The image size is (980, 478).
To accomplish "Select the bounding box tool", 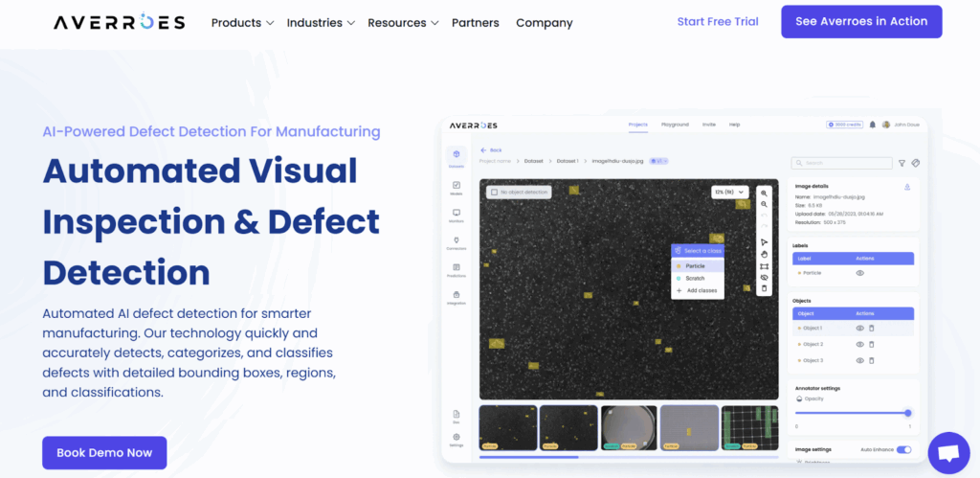I will 764,266.
